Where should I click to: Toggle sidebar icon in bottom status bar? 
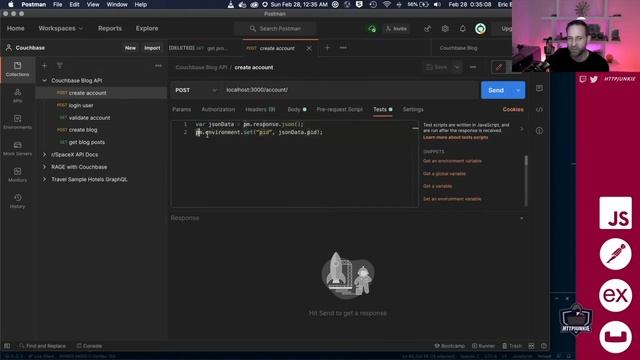(7, 346)
